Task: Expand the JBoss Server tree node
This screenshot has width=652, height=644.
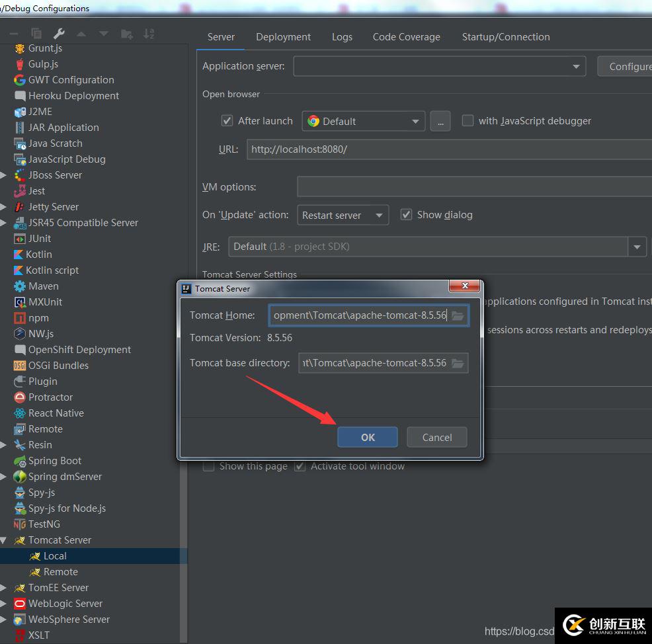Action: pyautogui.click(x=3, y=175)
